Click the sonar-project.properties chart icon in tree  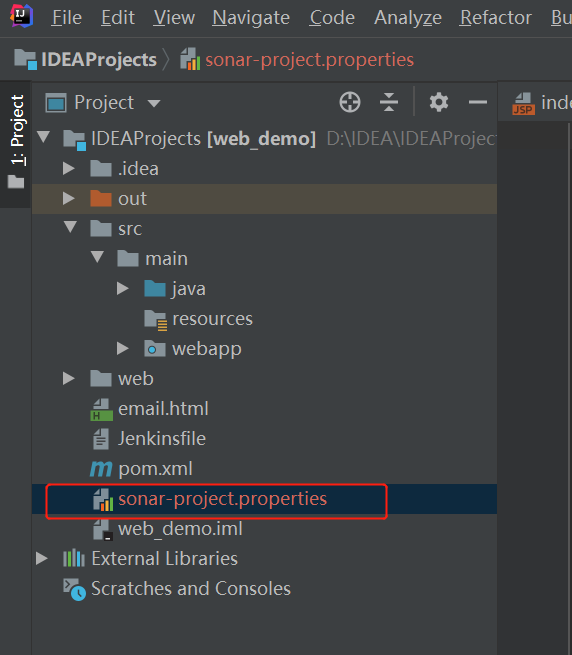tap(103, 500)
